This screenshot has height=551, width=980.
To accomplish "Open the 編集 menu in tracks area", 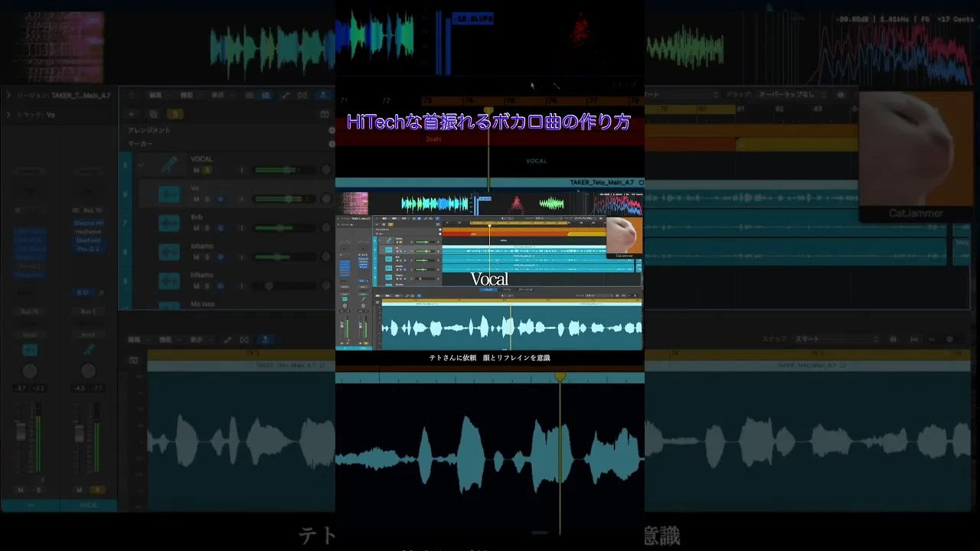I will pos(155,96).
